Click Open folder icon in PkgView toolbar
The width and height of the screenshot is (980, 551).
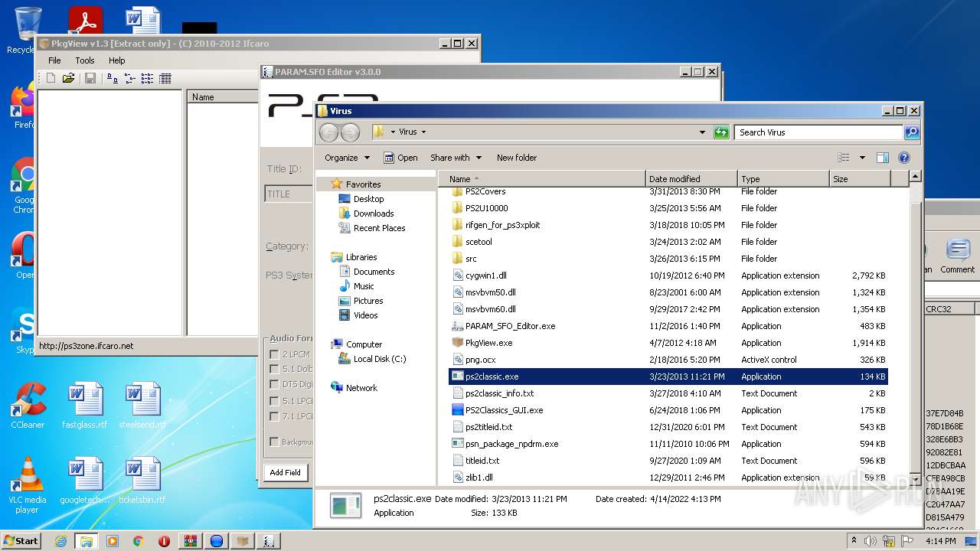(x=69, y=78)
